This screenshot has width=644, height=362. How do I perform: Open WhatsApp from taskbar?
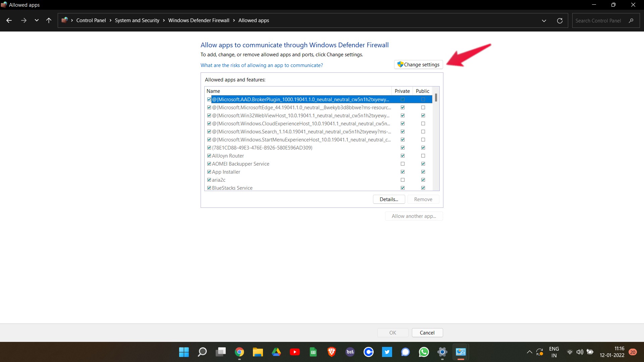424,352
